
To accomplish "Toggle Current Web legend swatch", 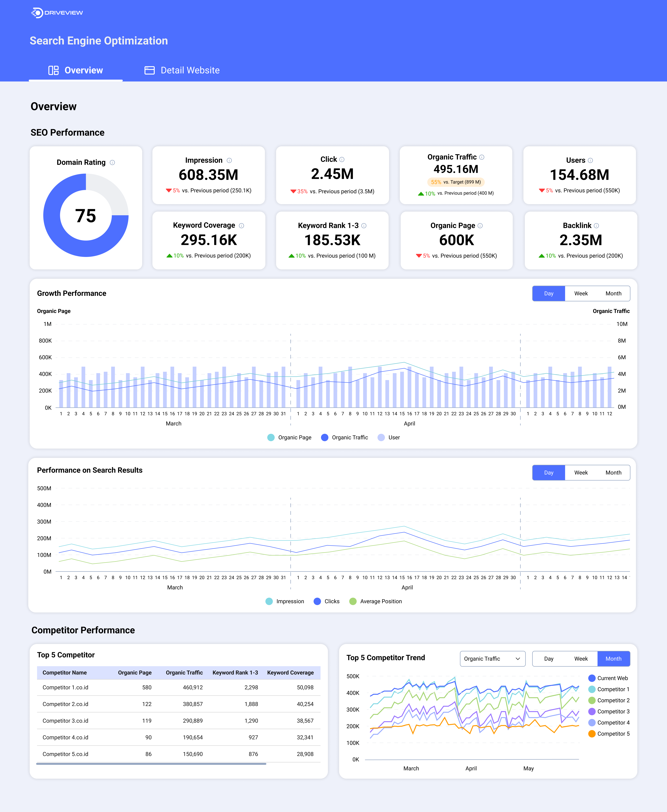I will [592, 678].
